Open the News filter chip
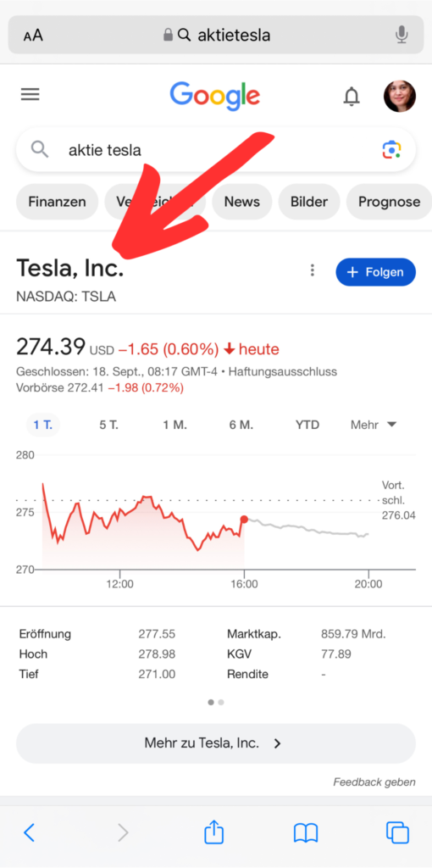The width and height of the screenshot is (432, 868). point(241,202)
